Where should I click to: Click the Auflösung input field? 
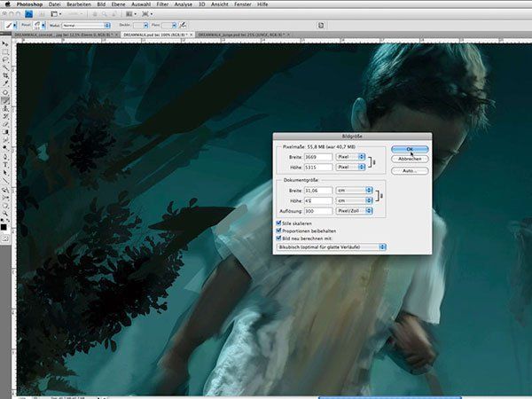click(318, 211)
